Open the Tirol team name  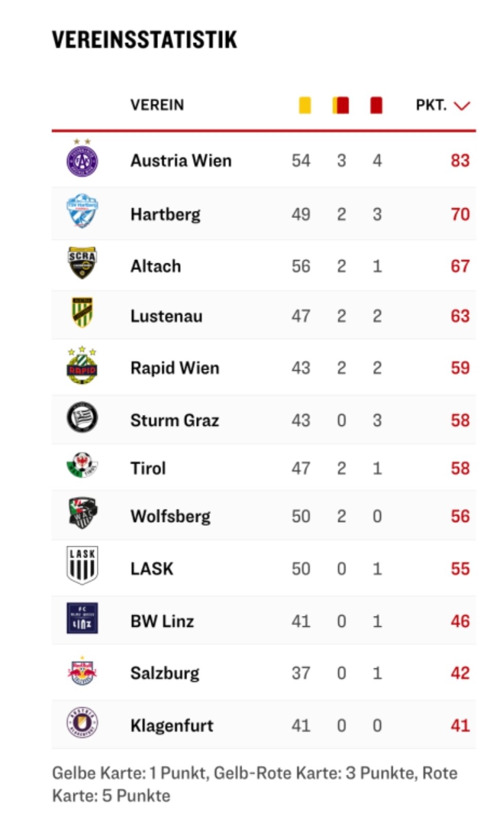pos(148,468)
